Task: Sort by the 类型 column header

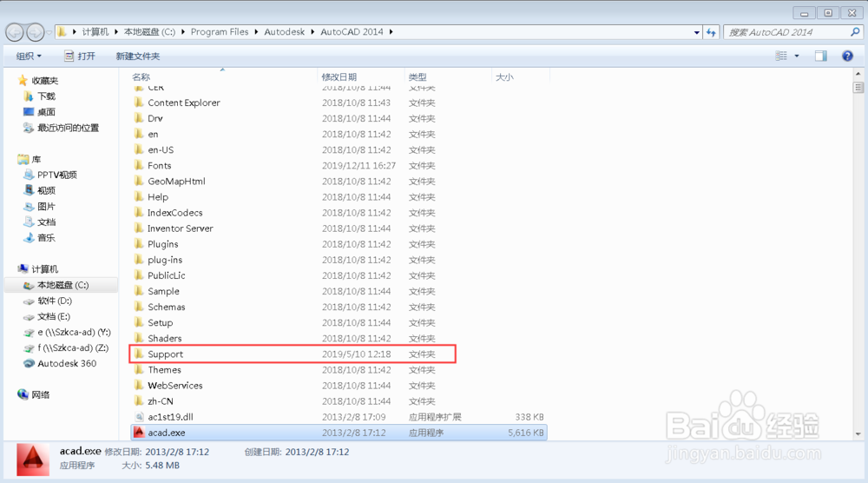Action: [x=418, y=77]
